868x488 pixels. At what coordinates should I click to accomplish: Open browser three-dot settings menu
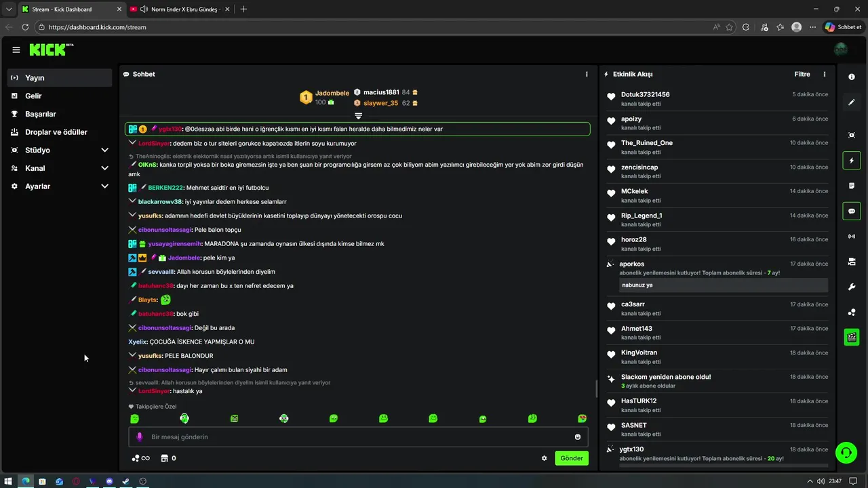(812, 27)
